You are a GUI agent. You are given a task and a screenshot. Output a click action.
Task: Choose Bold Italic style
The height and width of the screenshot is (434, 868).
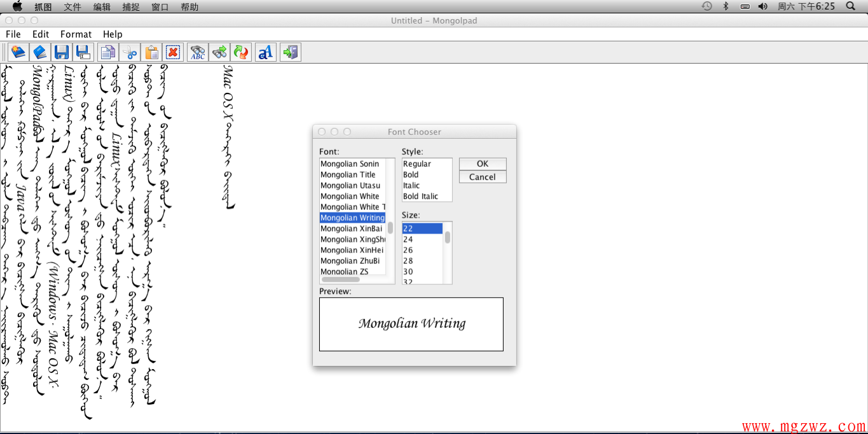427,196
